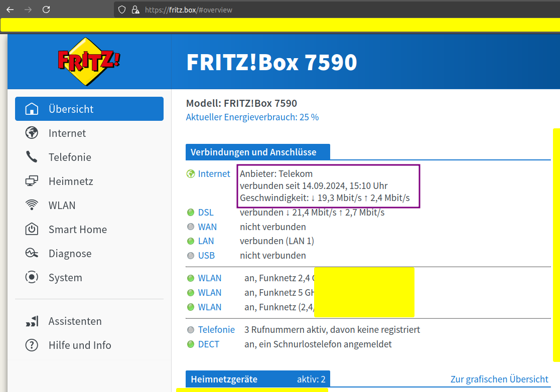Open the USB link

206,256
